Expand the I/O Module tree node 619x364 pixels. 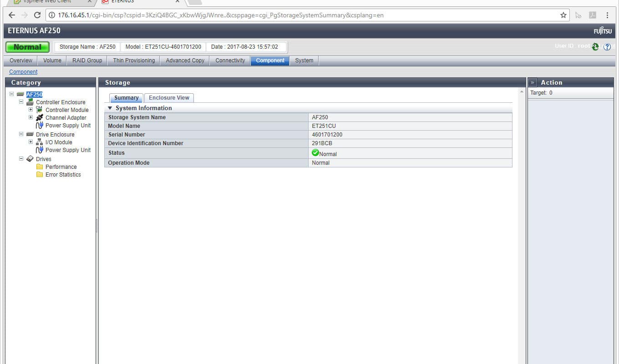tap(30, 142)
